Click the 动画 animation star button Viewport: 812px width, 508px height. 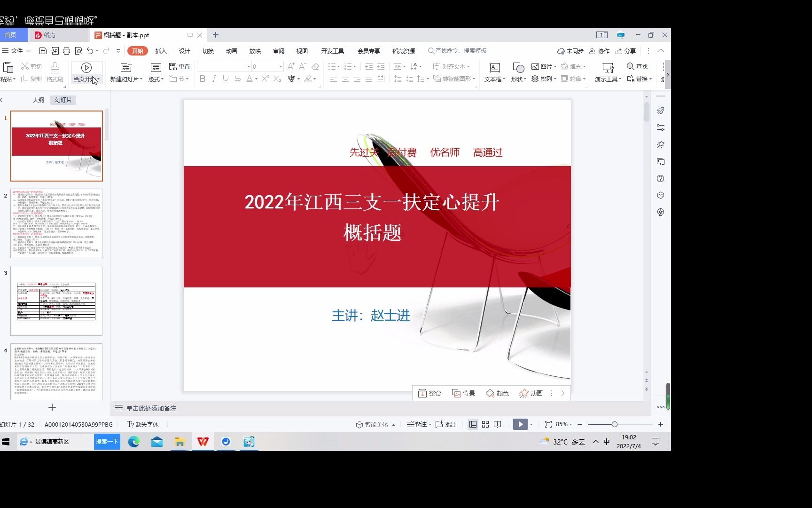(531, 393)
